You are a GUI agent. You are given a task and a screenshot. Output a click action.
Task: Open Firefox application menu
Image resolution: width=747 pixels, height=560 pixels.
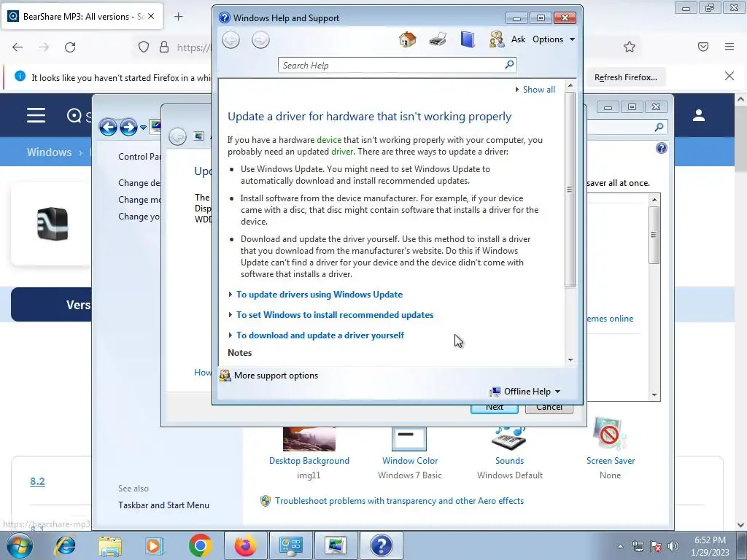pyautogui.click(x=729, y=47)
